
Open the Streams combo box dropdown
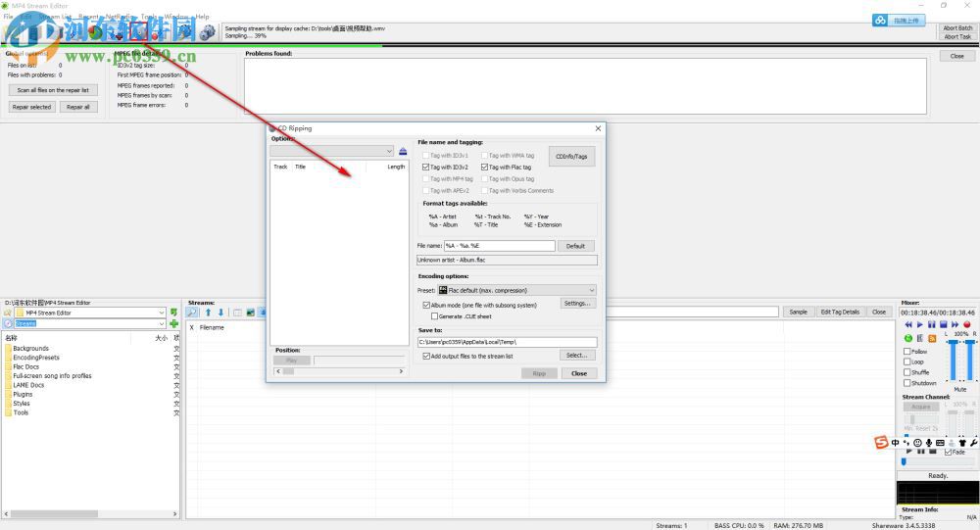point(162,323)
